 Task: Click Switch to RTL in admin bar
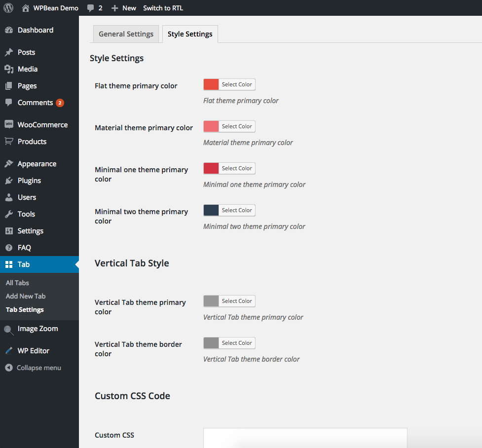(163, 8)
